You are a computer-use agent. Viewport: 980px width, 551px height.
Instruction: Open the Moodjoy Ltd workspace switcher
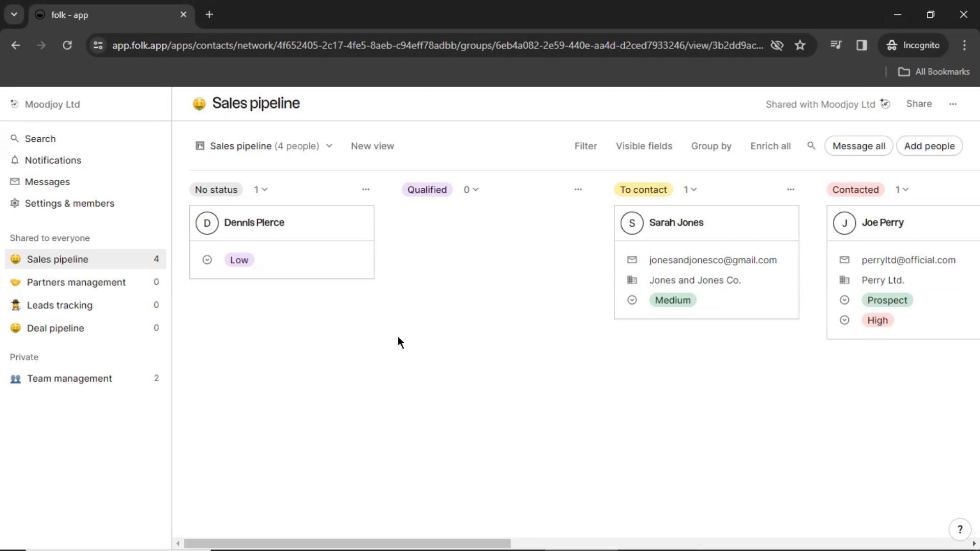click(52, 104)
